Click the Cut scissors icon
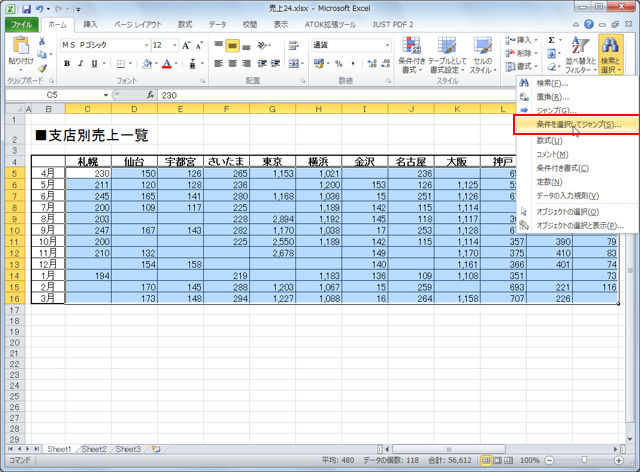This screenshot has width=640, height=472. pyautogui.click(x=42, y=41)
